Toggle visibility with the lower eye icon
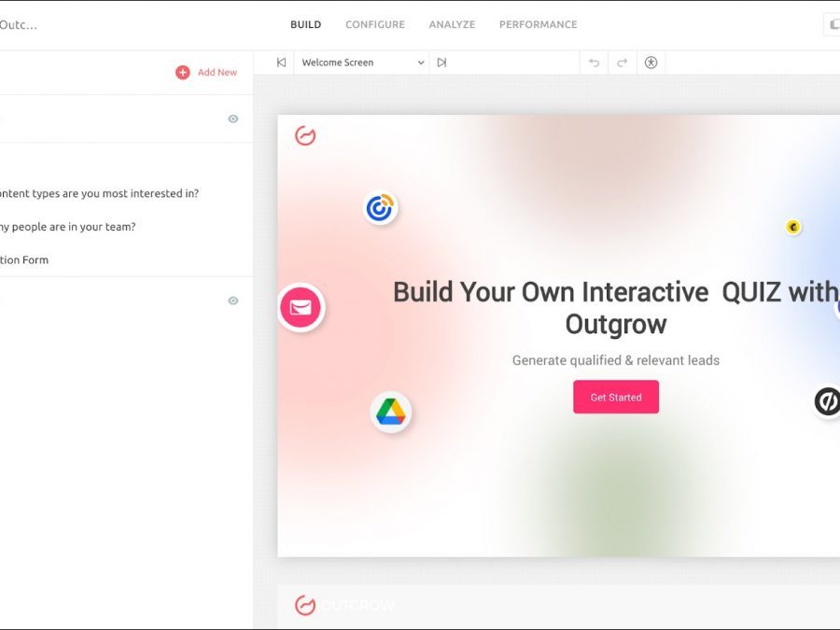The image size is (840, 630). (x=233, y=301)
